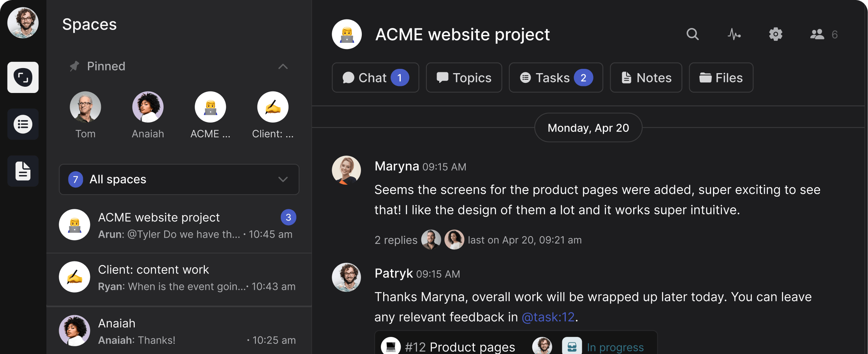Open the search in ACME website project
This screenshot has height=354, width=868.
coord(693,34)
